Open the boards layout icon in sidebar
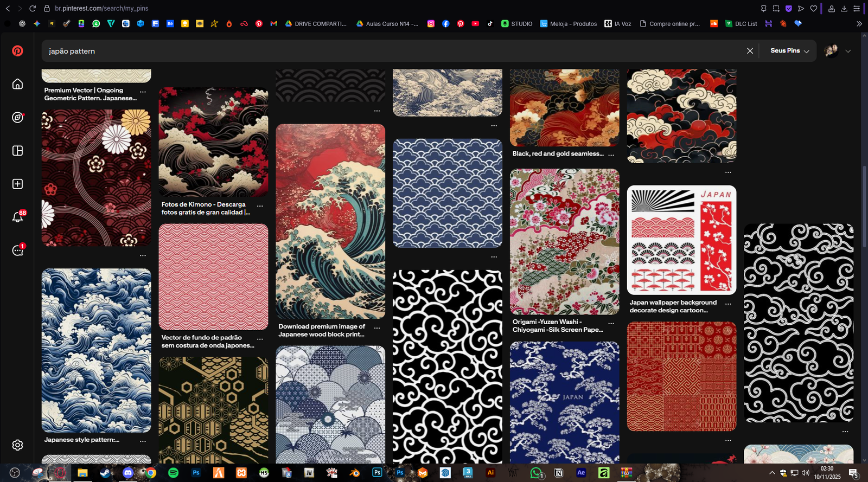The width and height of the screenshot is (868, 482). pos(17,151)
